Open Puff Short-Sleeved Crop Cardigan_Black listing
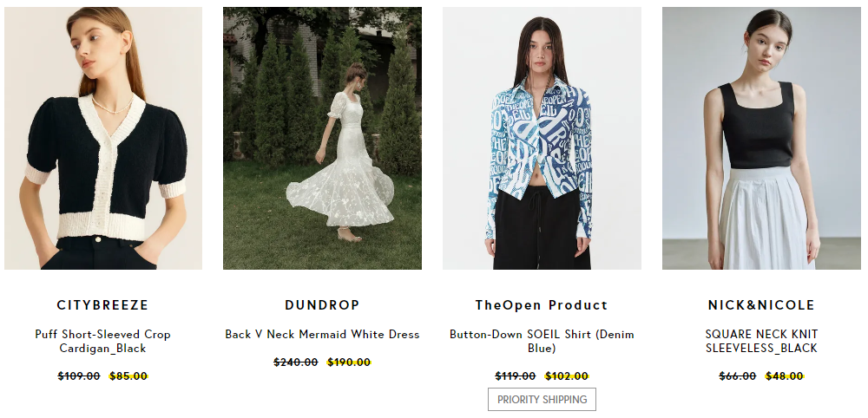Image resolution: width=868 pixels, height=418 pixels. coord(103,341)
